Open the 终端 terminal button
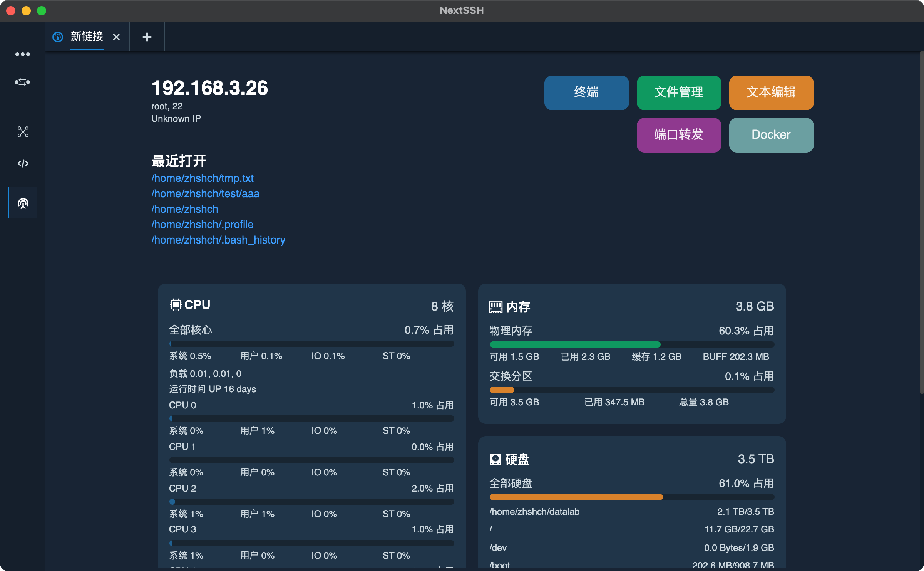 tap(586, 92)
